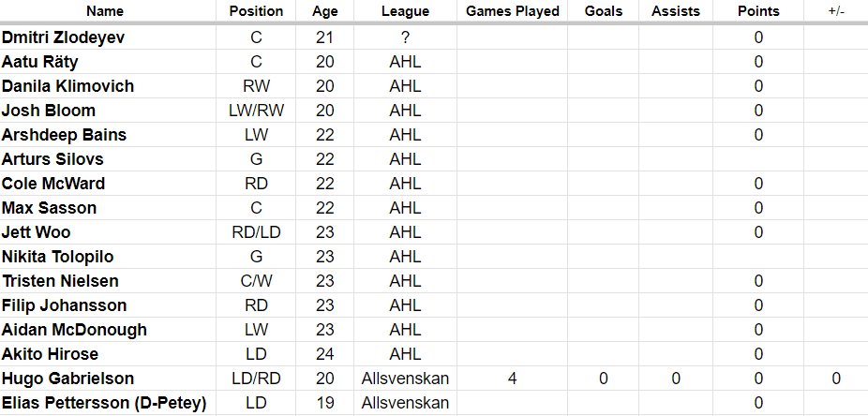
Task: Select the +/- column header
Action: coord(835,11)
